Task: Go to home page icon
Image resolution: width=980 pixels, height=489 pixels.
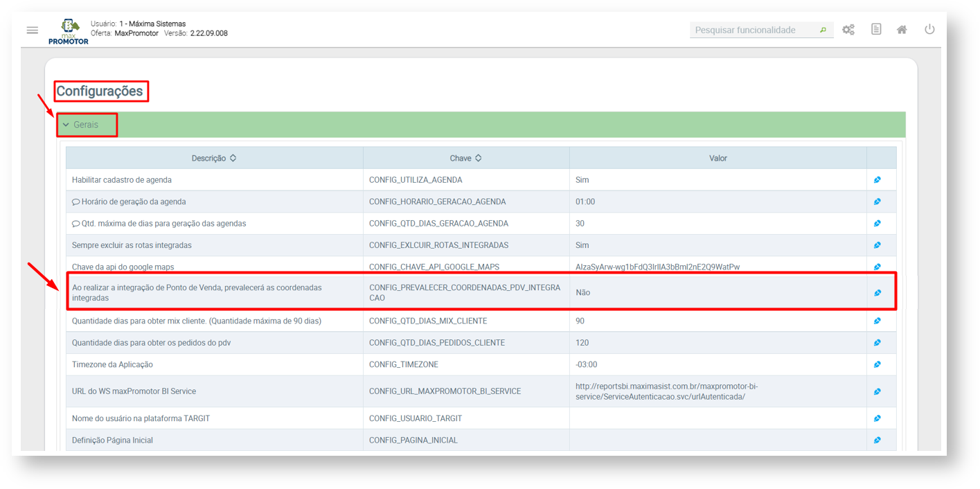Action: point(902,30)
